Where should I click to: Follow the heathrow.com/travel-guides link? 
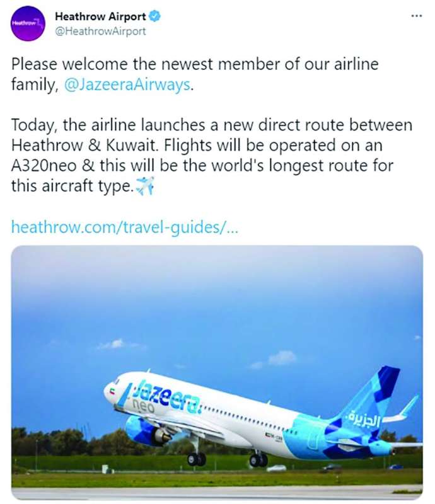pos(125,227)
